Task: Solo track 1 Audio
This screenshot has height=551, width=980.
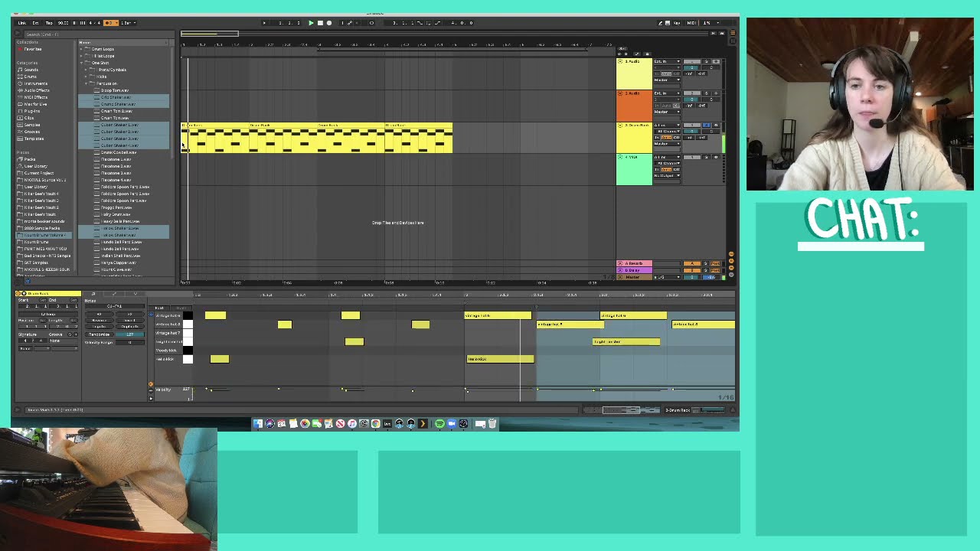Action: (707, 61)
